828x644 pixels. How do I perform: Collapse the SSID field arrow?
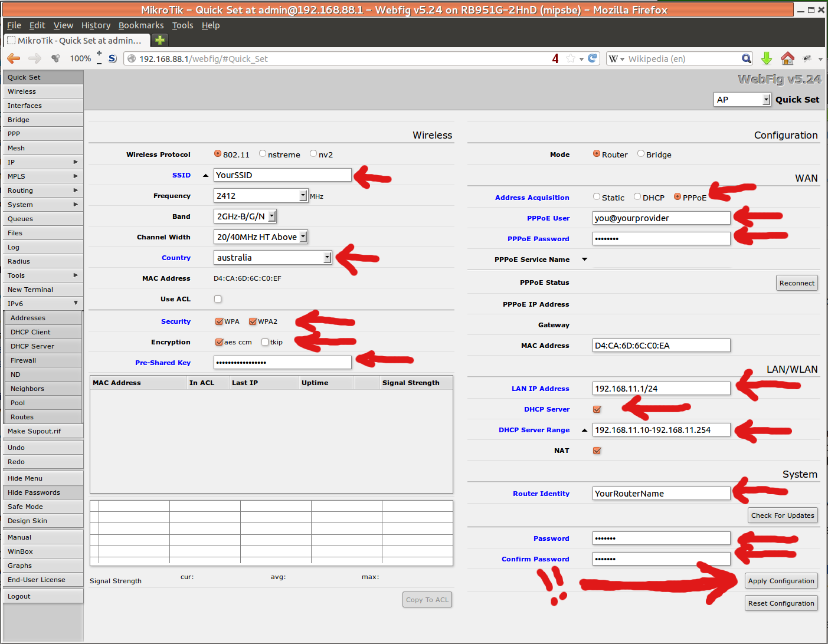coord(205,175)
